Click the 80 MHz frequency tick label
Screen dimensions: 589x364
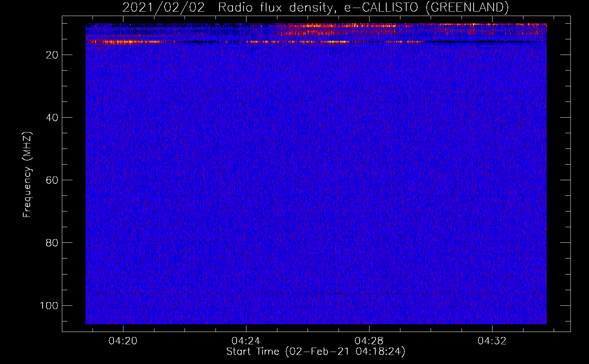pos(52,243)
